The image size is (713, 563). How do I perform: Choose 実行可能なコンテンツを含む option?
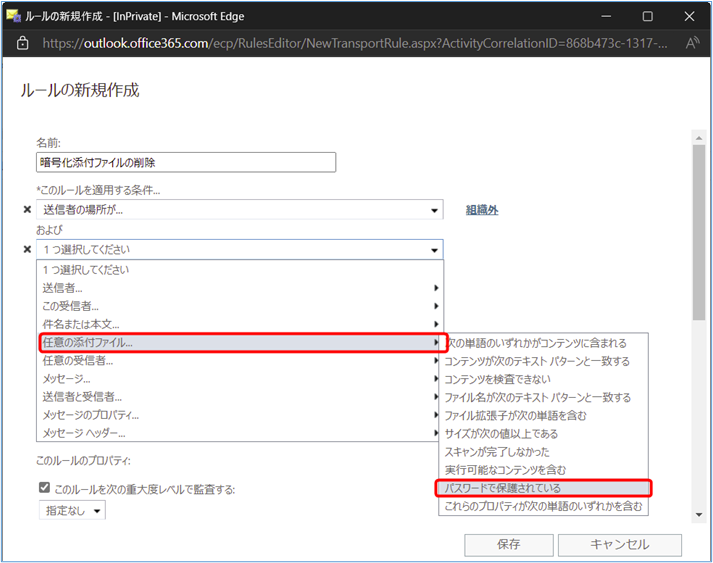coord(543,470)
